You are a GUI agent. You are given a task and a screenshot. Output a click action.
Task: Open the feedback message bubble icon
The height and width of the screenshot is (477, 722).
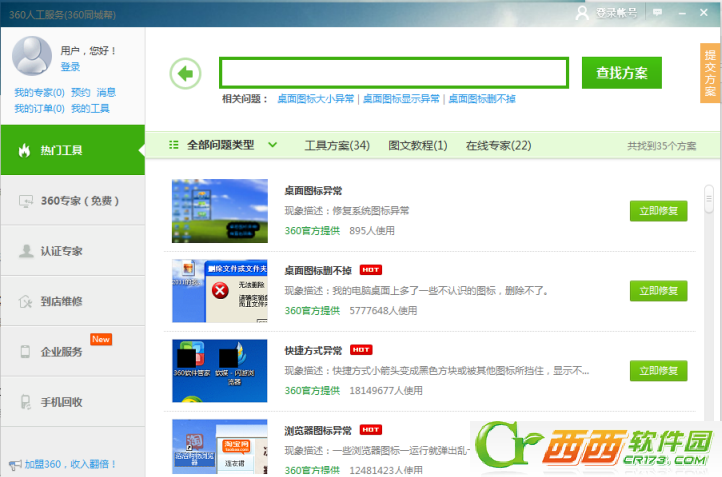click(x=657, y=12)
